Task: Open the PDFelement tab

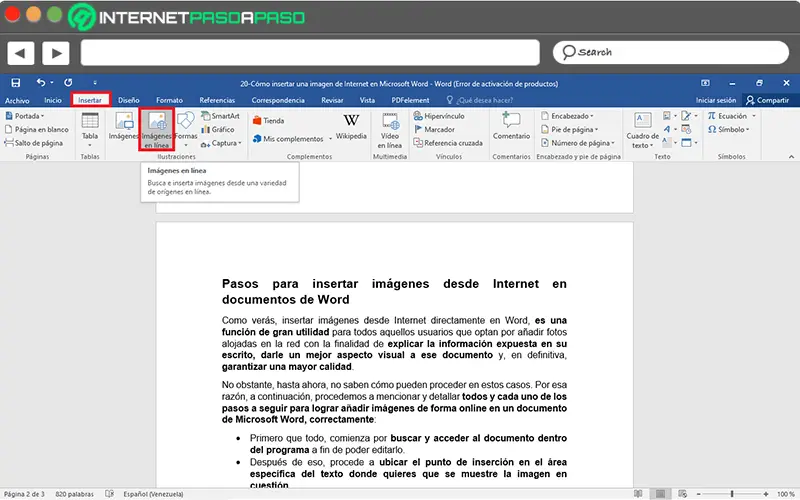Action: tap(410, 100)
